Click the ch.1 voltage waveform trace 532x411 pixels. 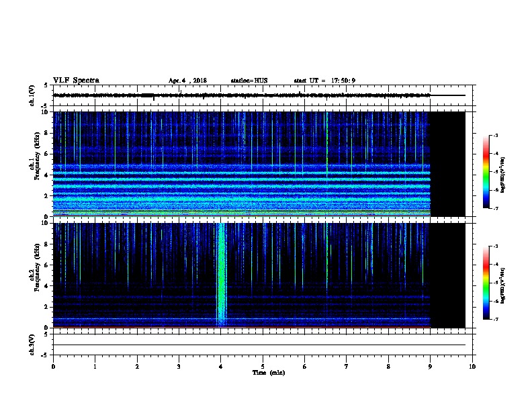pos(242,95)
